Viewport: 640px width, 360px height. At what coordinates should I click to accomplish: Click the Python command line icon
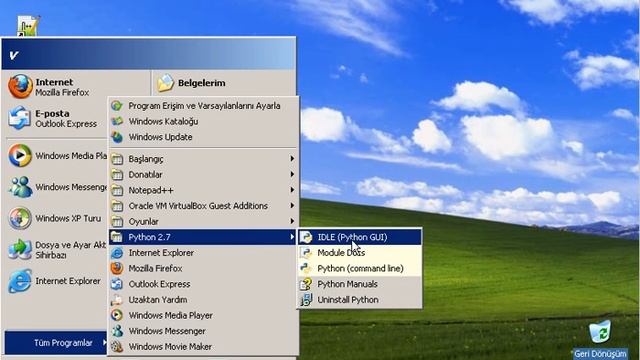tap(306, 268)
